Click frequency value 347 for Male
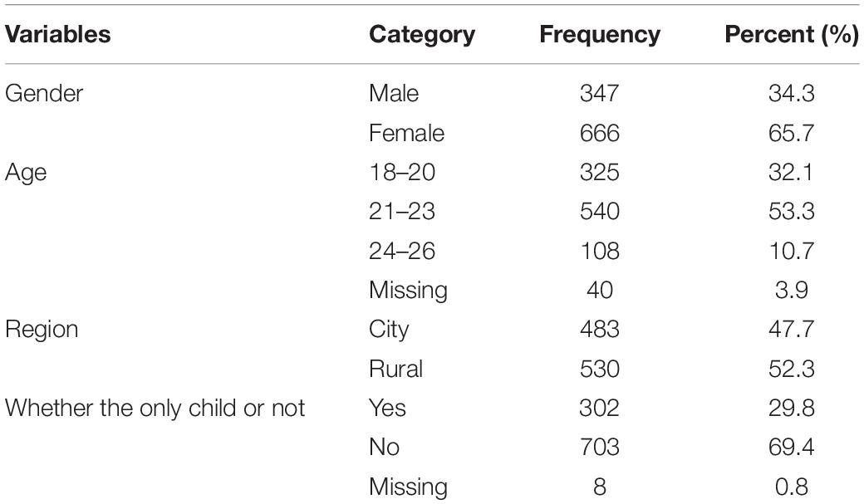The height and width of the screenshot is (504, 864). (600, 93)
